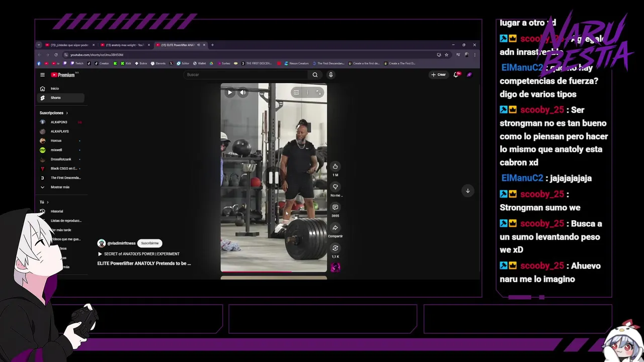This screenshot has width=644, height=362.
Task: Go to next short with down arrow
Action: [x=467, y=191]
